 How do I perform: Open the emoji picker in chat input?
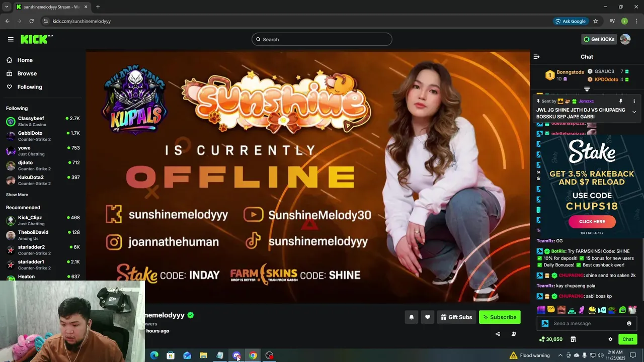click(629, 323)
